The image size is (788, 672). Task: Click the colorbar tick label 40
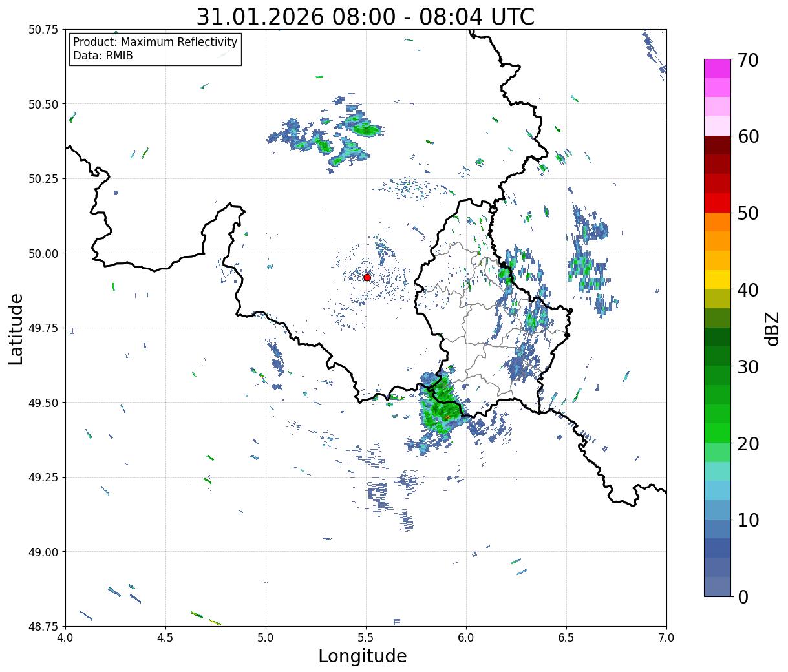748,290
